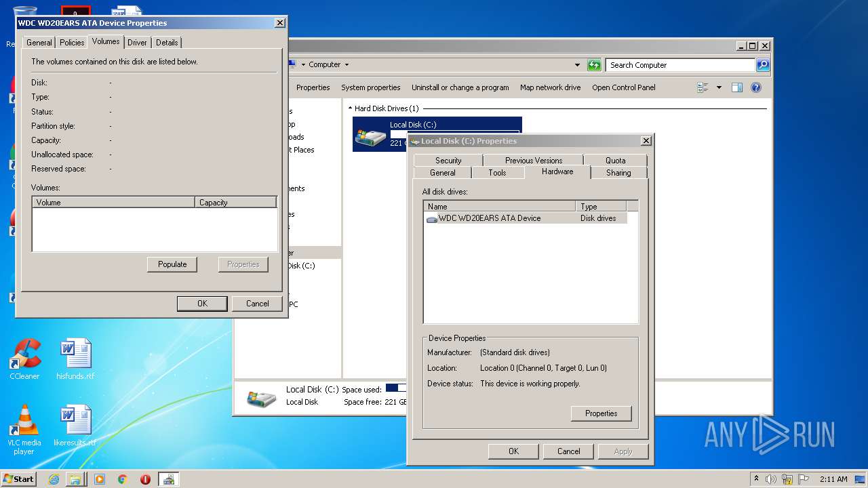The width and height of the screenshot is (868, 488).
Task: Click the change view icon
Action: (x=703, y=87)
